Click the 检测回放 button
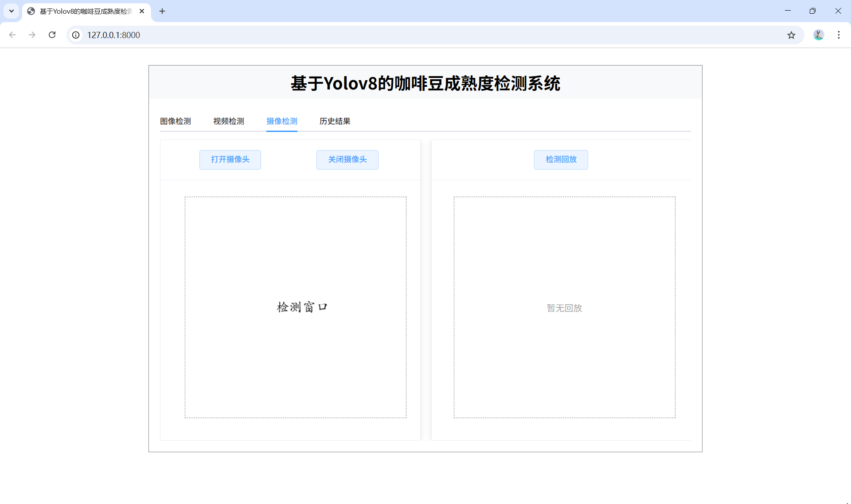This screenshot has width=851, height=504. tap(561, 159)
